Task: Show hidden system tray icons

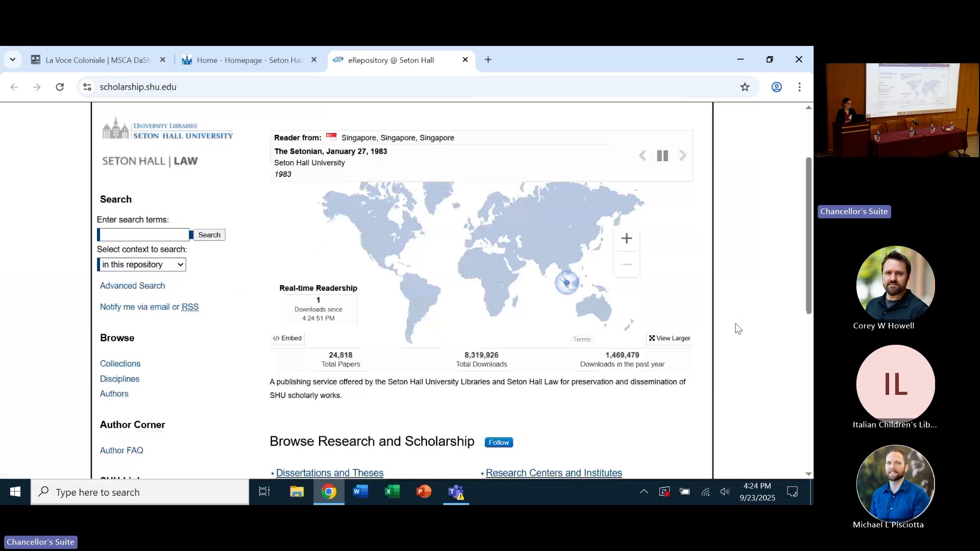Action: (644, 492)
